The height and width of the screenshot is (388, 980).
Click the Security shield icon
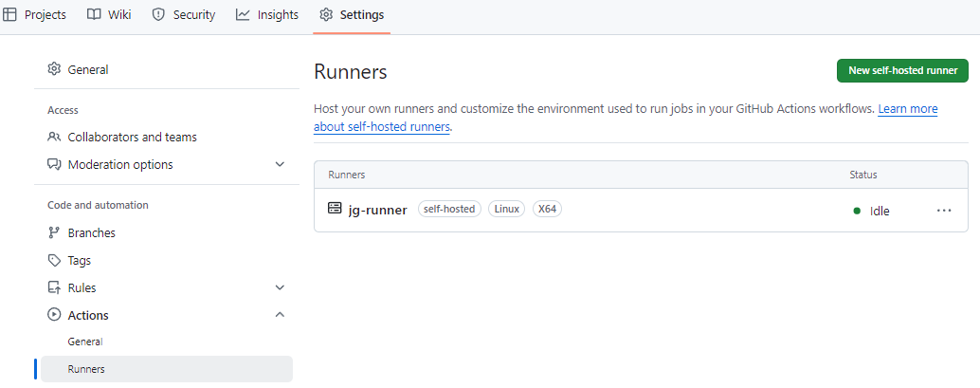(158, 14)
